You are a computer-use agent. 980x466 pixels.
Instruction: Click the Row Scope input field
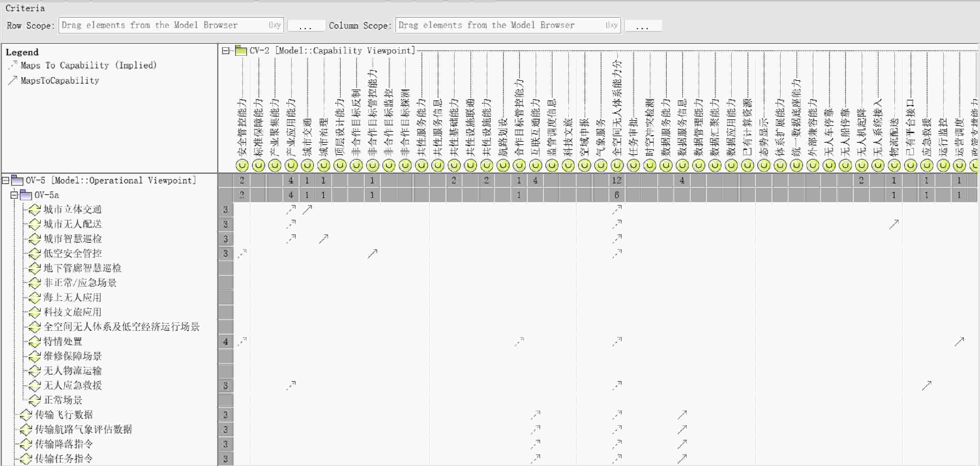click(171, 25)
